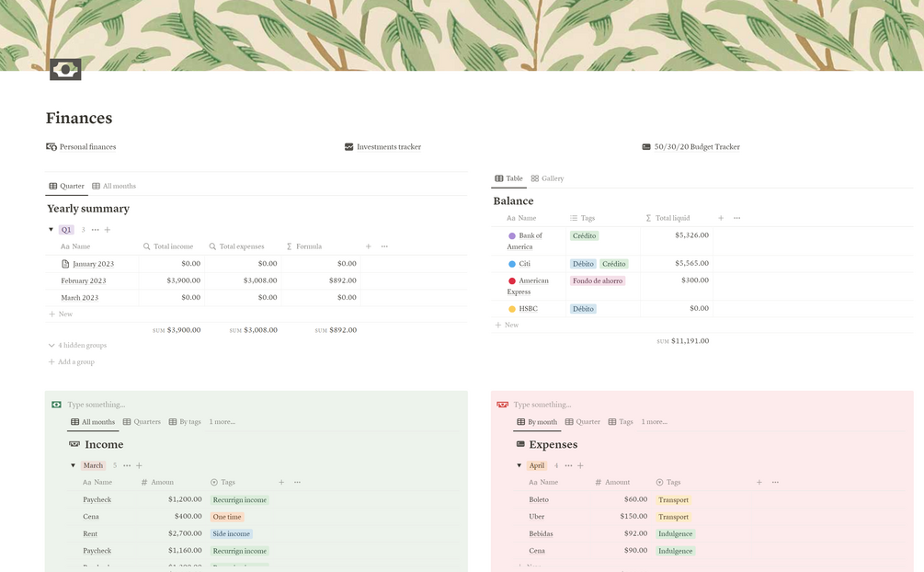Image resolution: width=924 pixels, height=572 pixels.
Task: Click Add a group
Action: click(72, 361)
